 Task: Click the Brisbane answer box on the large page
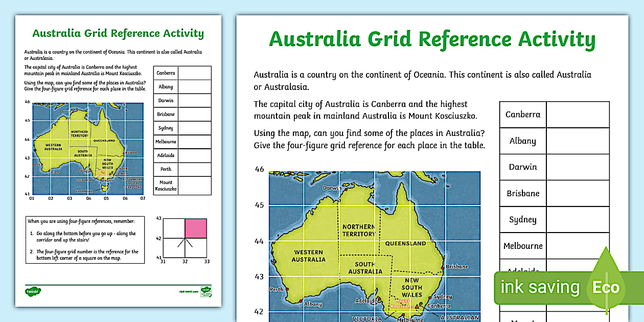pos(578,193)
